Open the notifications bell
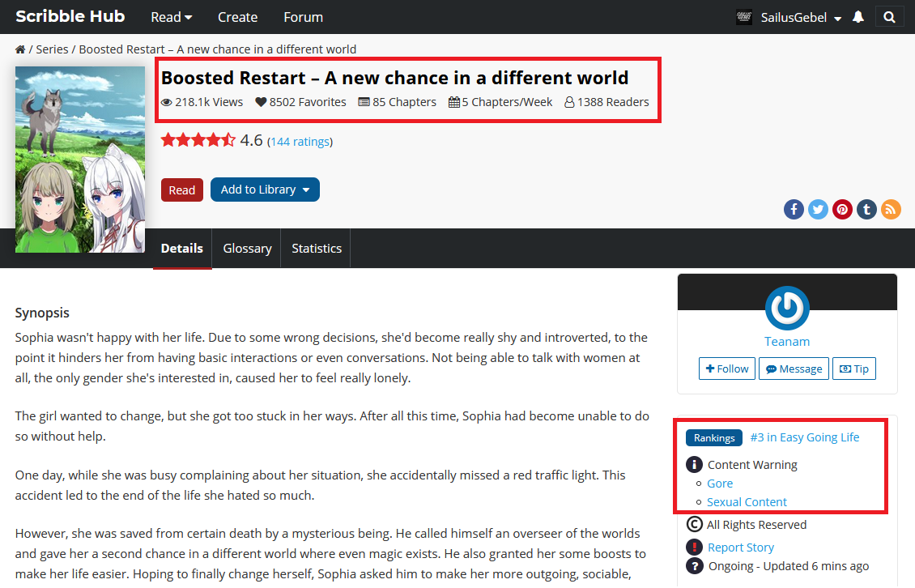 click(x=858, y=17)
